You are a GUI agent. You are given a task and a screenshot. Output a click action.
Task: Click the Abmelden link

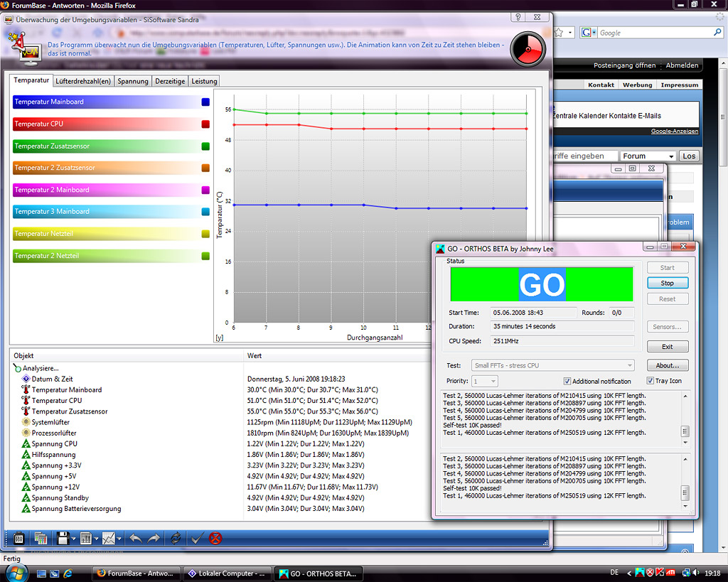click(682, 65)
